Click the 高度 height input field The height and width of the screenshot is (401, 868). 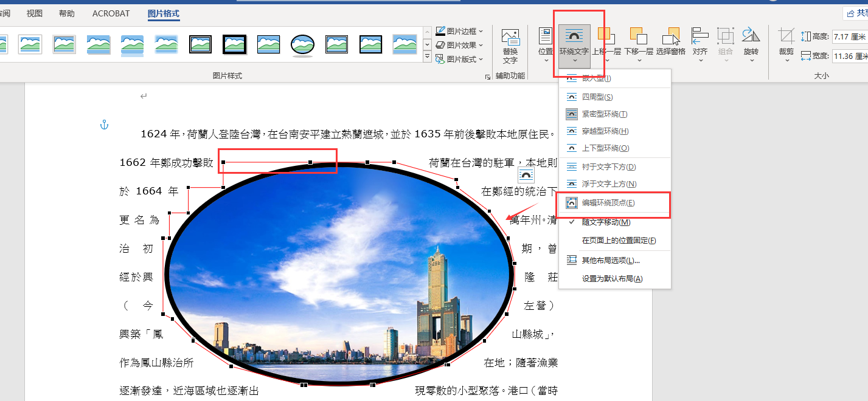point(849,36)
